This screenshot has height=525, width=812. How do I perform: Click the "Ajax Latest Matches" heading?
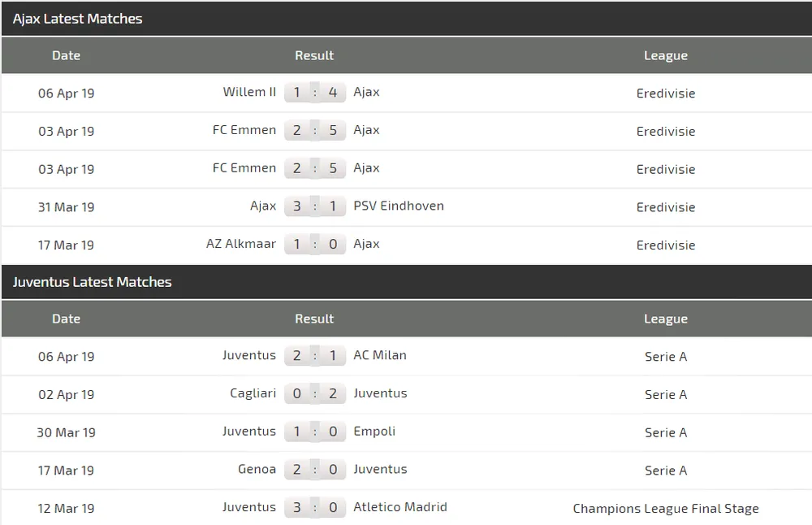click(77, 19)
